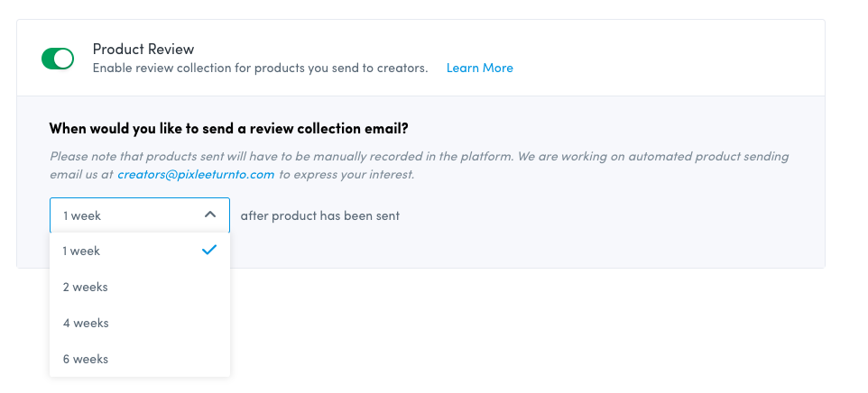This screenshot has height=393, width=868.
Task: Click the white knob on the toggle
Action: click(63, 59)
